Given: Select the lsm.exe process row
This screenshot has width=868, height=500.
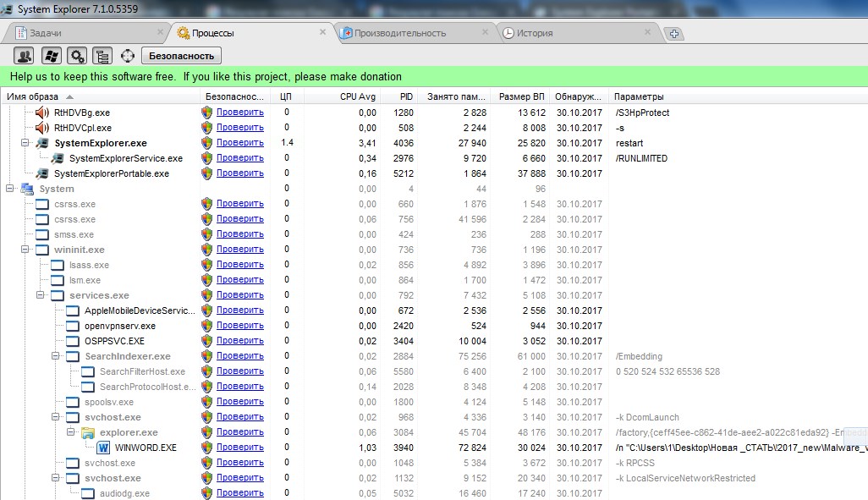Looking at the screenshot, I should (434, 280).
